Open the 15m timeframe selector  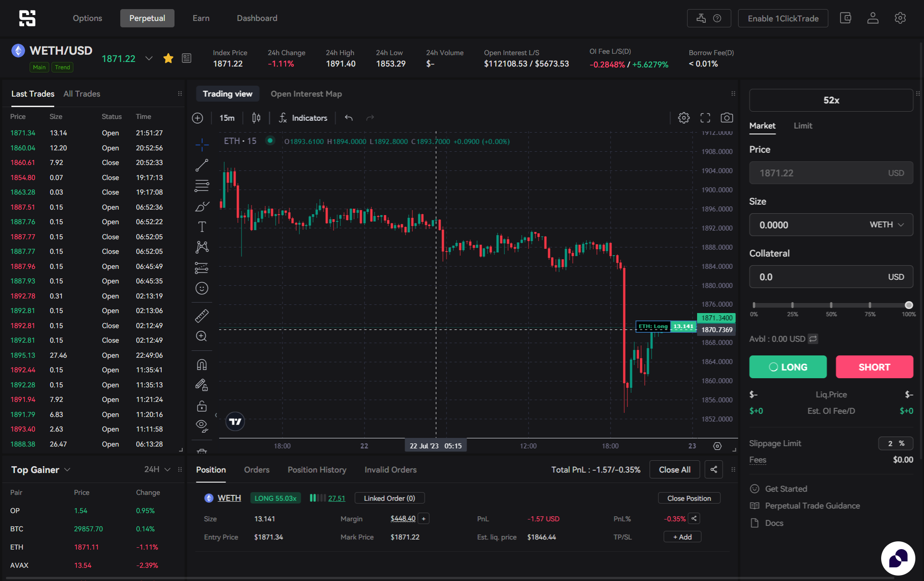tap(227, 118)
